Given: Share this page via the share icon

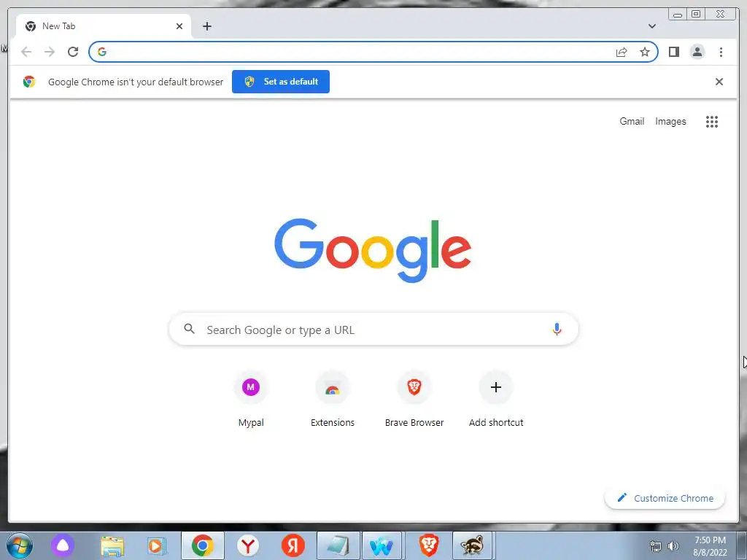Looking at the screenshot, I should tap(622, 52).
